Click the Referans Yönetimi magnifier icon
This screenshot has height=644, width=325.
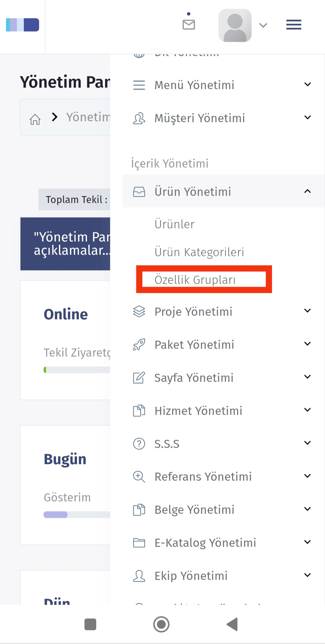[139, 477]
